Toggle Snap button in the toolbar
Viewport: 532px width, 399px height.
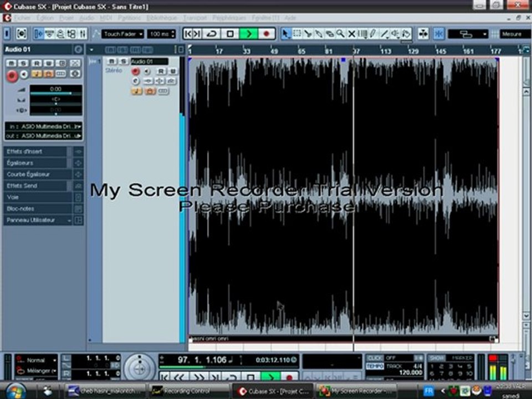click(439, 34)
